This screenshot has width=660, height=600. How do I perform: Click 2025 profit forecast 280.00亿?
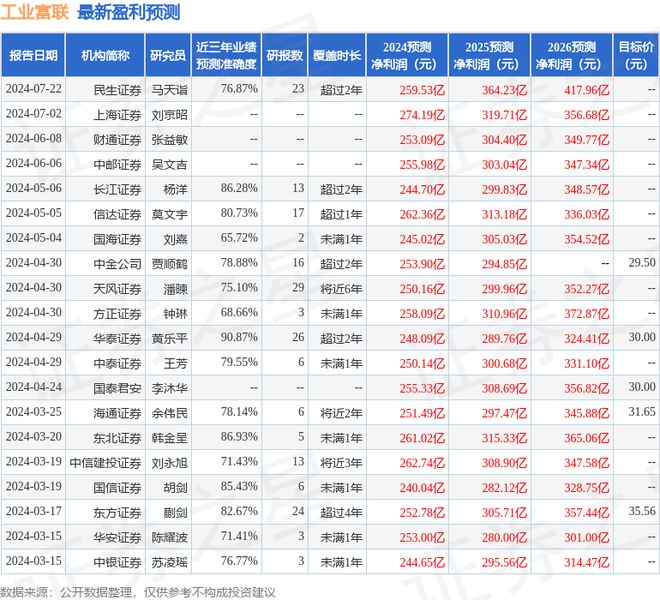[504, 537]
